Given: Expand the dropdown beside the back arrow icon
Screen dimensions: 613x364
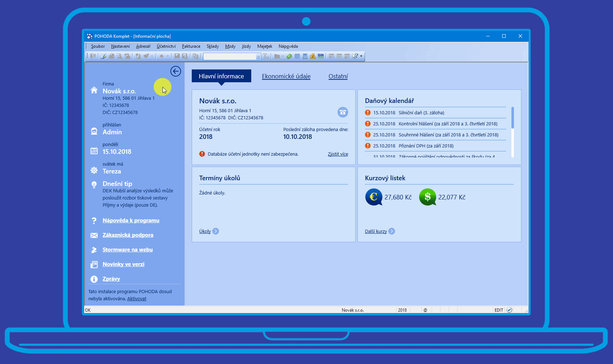Looking at the screenshot, I should pyautogui.click(x=168, y=56).
